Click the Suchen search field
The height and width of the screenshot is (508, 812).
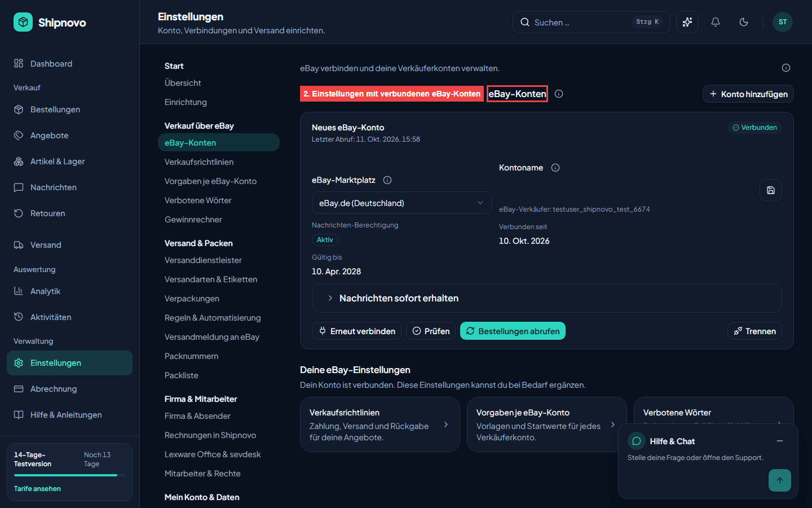click(x=591, y=22)
